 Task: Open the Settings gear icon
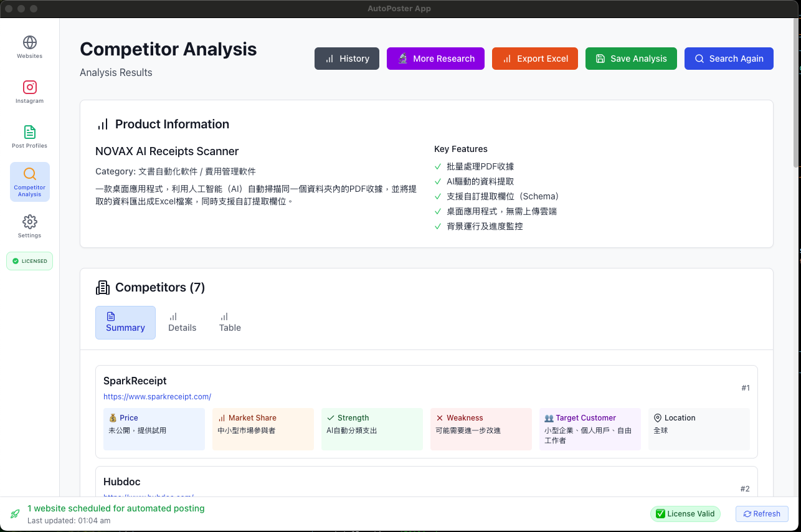click(29, 222)
